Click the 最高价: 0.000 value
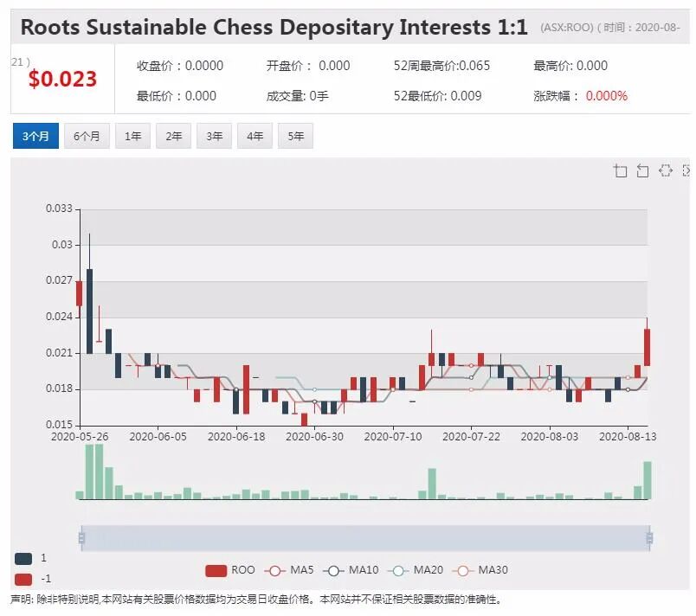Screen dimensions: 696x616 click(x=570, y=66)
